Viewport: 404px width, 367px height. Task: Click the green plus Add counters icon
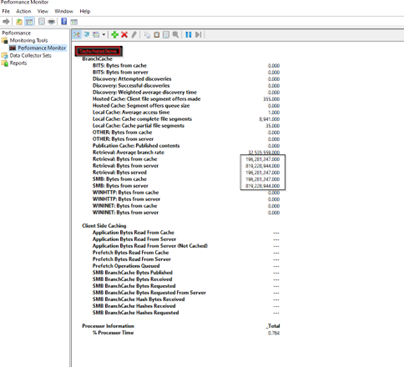(x=115, y=34)
